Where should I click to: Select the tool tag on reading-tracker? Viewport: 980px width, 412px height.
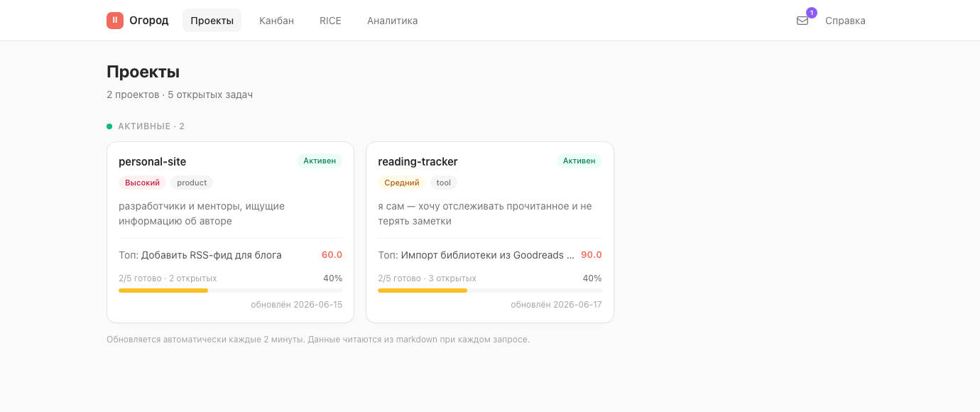(443, 183)
